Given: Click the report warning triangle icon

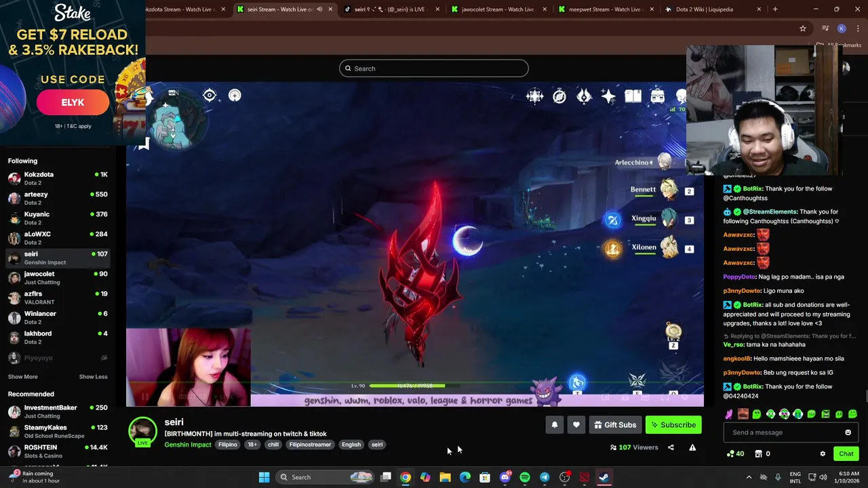Looking at the screenshot, I should (692, 447).
